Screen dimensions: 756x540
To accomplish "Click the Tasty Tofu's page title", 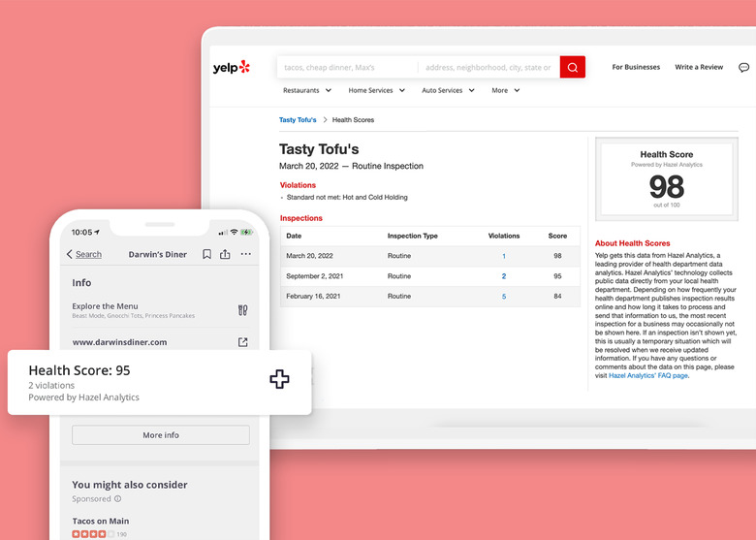I will tap(319, 149).
